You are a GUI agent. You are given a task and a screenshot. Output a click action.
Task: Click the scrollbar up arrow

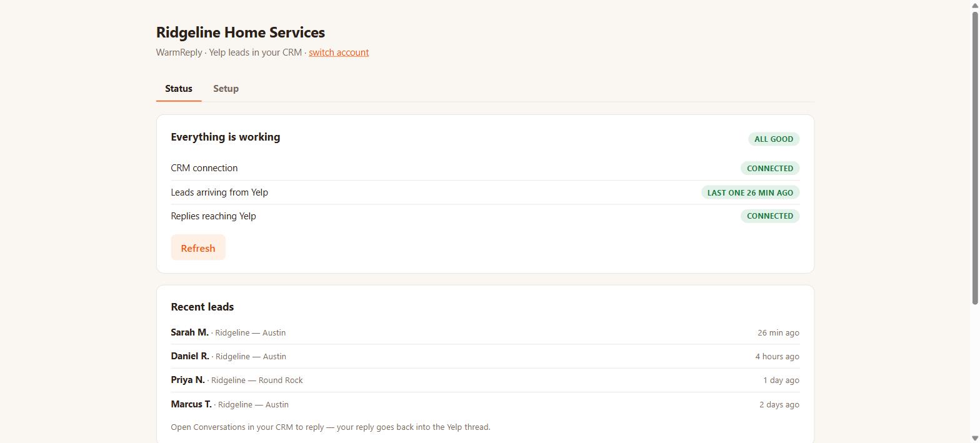975,4
